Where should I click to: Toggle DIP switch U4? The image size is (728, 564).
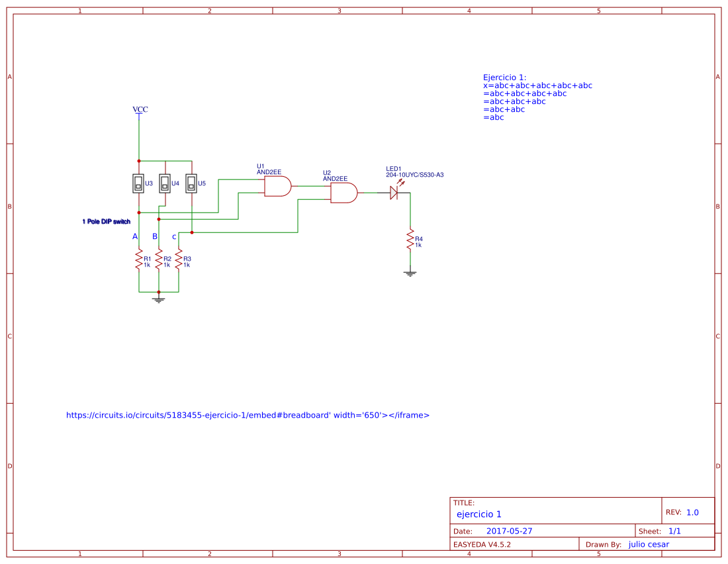[164, 183]
